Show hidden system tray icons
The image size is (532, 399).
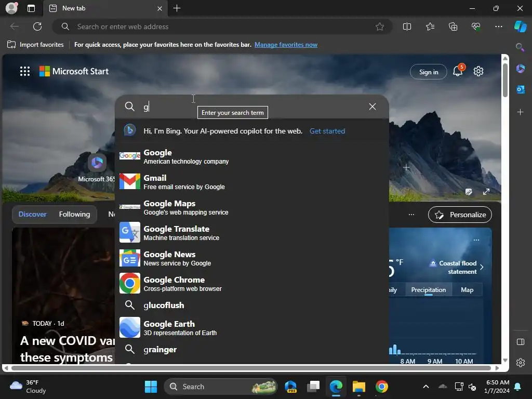(426, 387)
